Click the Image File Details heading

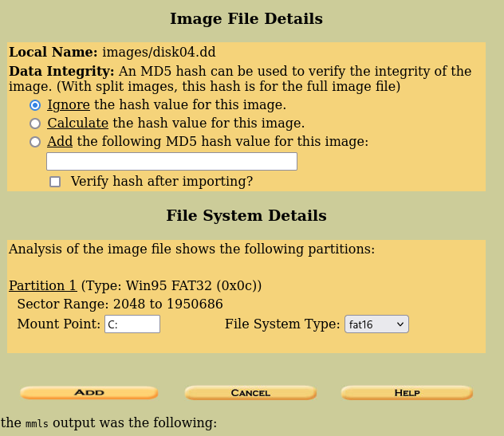(x=246, y=18)
